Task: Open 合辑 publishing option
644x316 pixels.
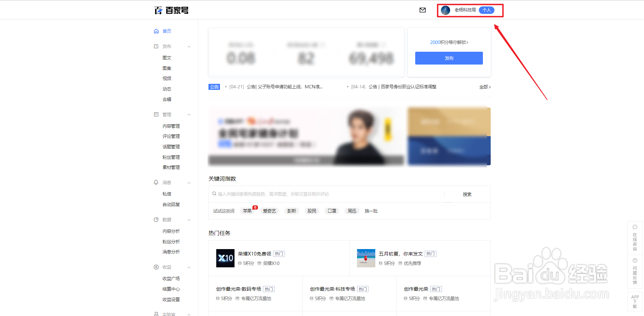Action: tap(167, 99)
